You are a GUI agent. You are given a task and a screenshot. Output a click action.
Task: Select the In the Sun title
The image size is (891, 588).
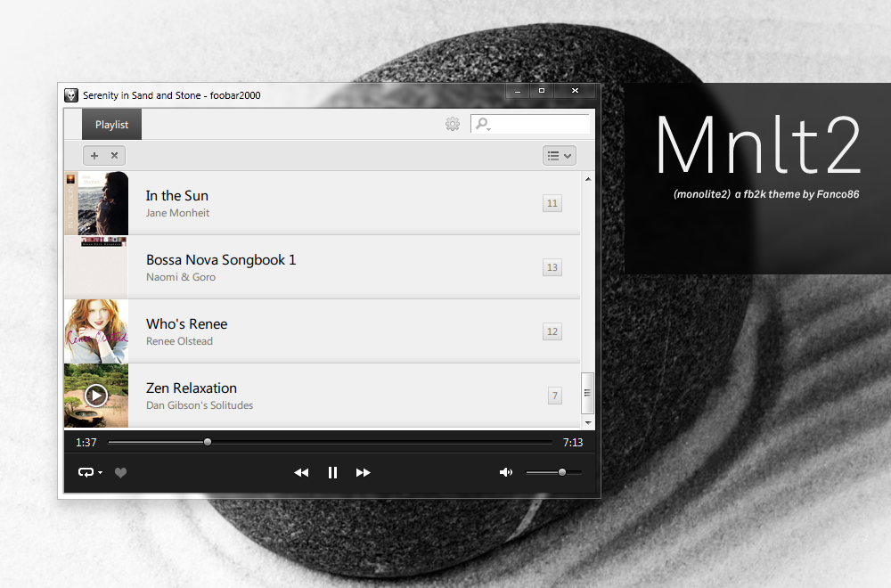pyautogui.click(x=176, y=195)
